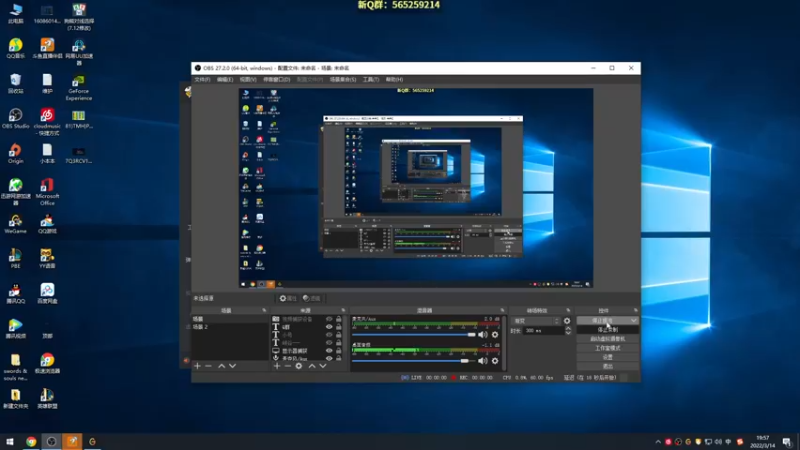
Task: Open 滤镜 filters button above Sources
Action: [x=311, y=298]
